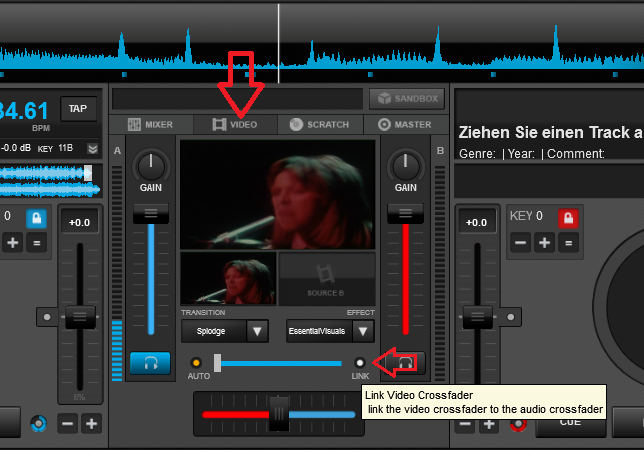Enable headphone cue for deck A
The width and height of the screenshot is (644, 450).
pyautogui.click(x=150, y=363)
